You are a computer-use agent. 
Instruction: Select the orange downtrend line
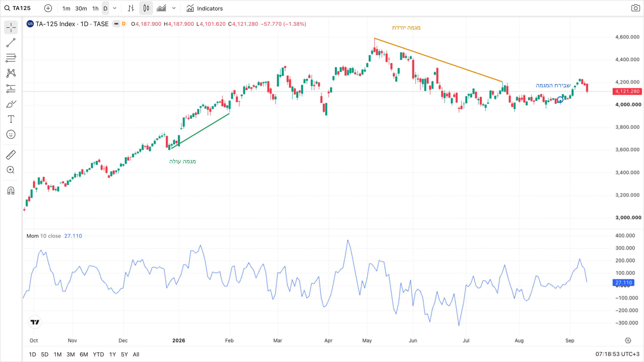click(x=438, y=60)
